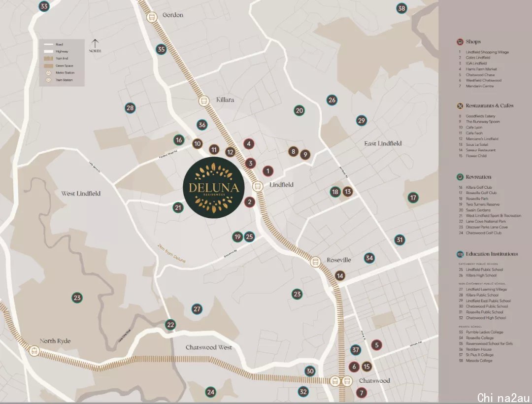Select red map marker 2
The width and height of the screenshot is (532, 404).
click(250, 202)
